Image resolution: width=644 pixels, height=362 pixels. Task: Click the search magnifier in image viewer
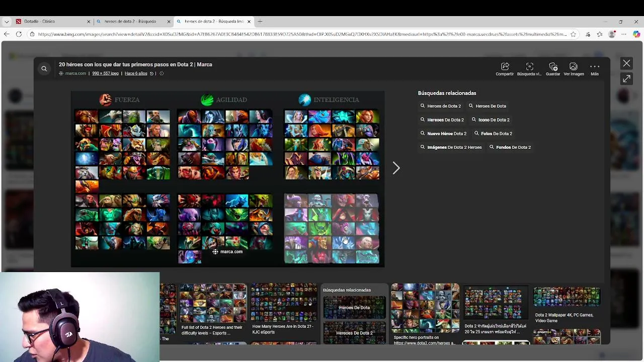[44, 68]
